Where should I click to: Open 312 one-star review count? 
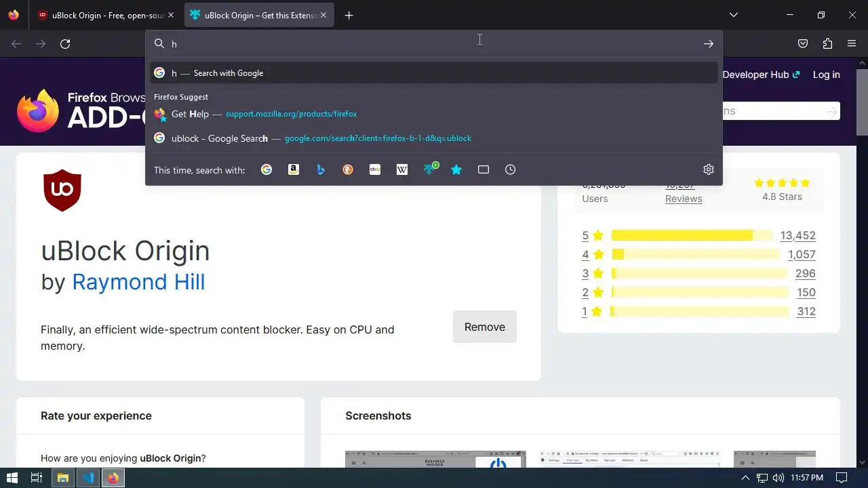[x=806, y=312]
